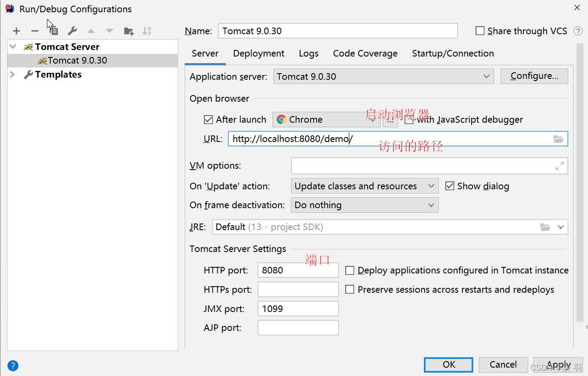Click HTTP port field

[298, 270]
